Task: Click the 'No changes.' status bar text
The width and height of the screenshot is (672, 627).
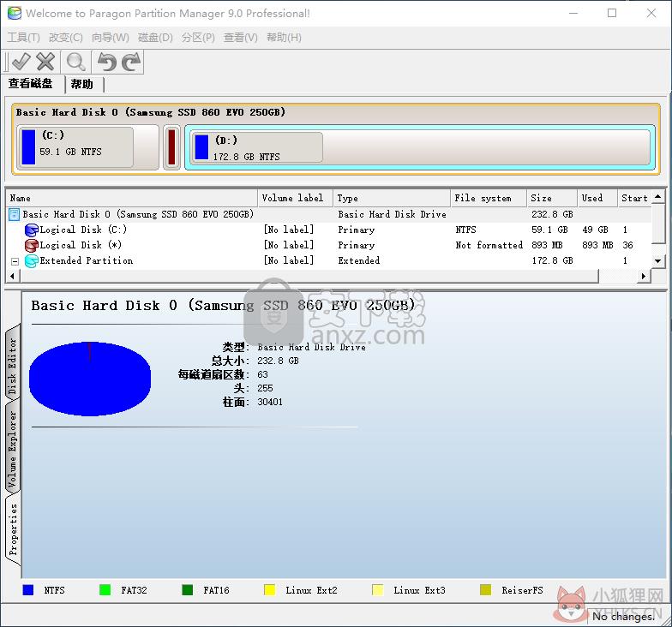Action: pos(624,617)
